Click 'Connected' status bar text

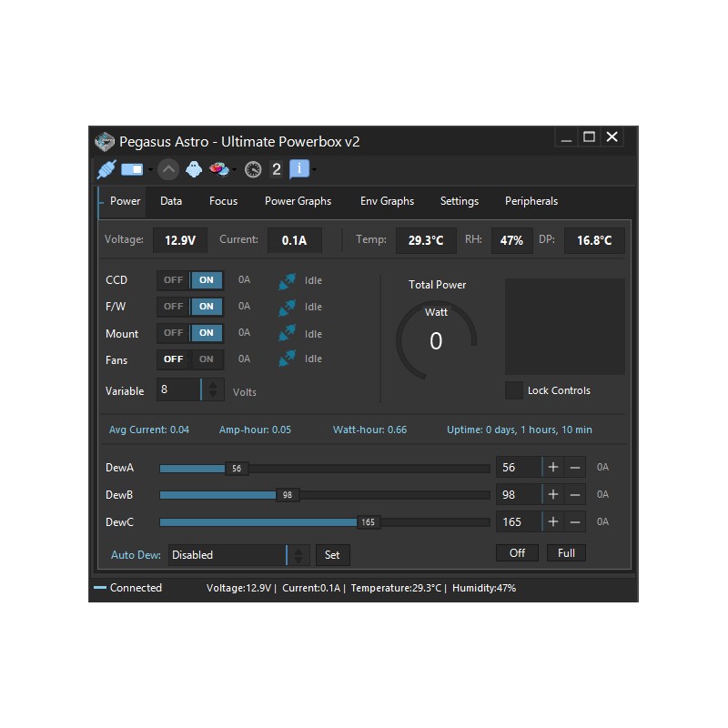(136, 588)
